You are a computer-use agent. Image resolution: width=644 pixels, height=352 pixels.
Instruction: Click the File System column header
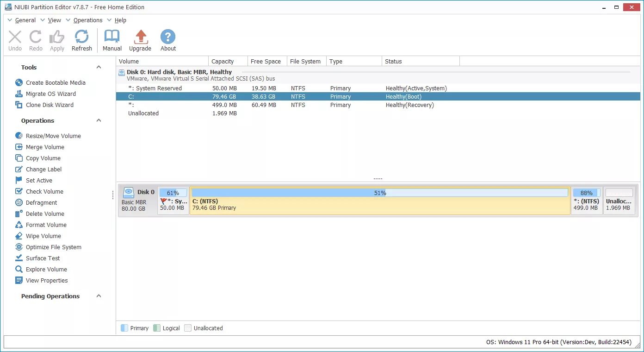306,61
